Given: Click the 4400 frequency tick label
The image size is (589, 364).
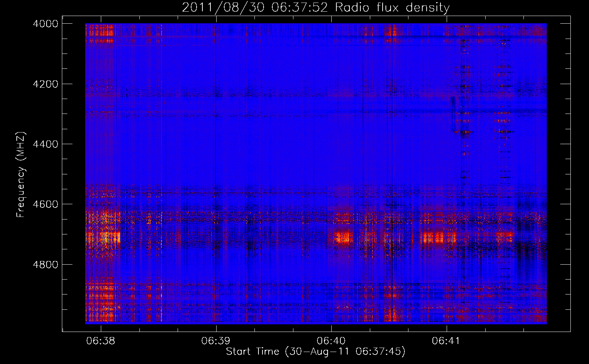Looking at the screenshot, I should [46, 144].
